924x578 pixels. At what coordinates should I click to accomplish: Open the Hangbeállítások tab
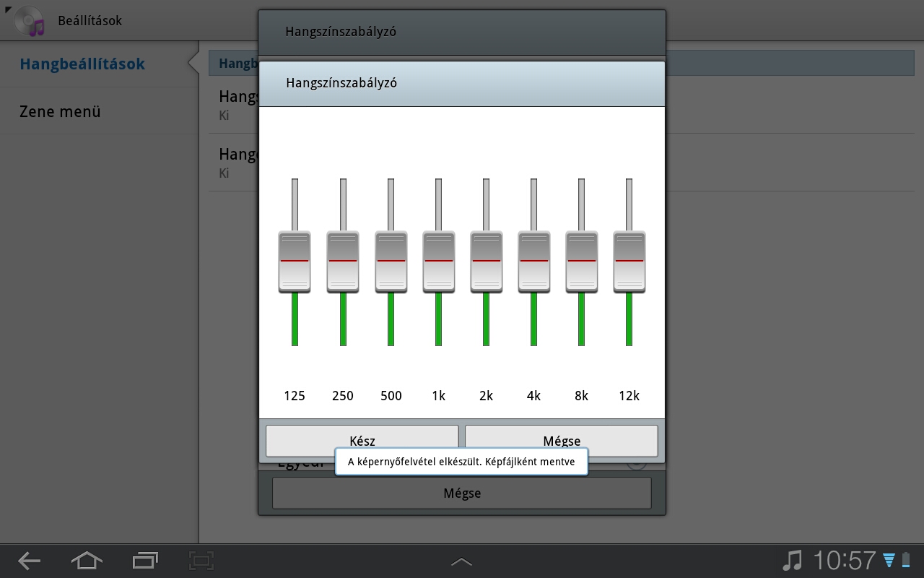pyautogui.click(x=82, y=64)
